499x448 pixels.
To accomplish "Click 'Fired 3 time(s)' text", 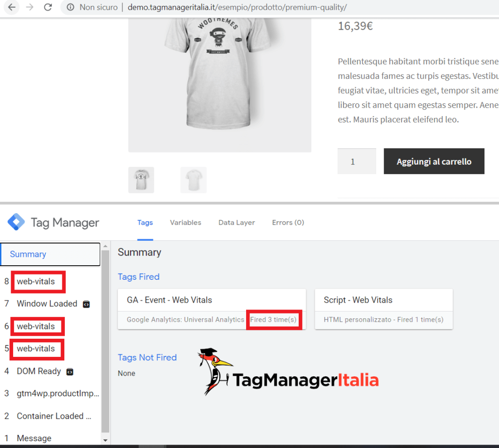I will 273,319.
